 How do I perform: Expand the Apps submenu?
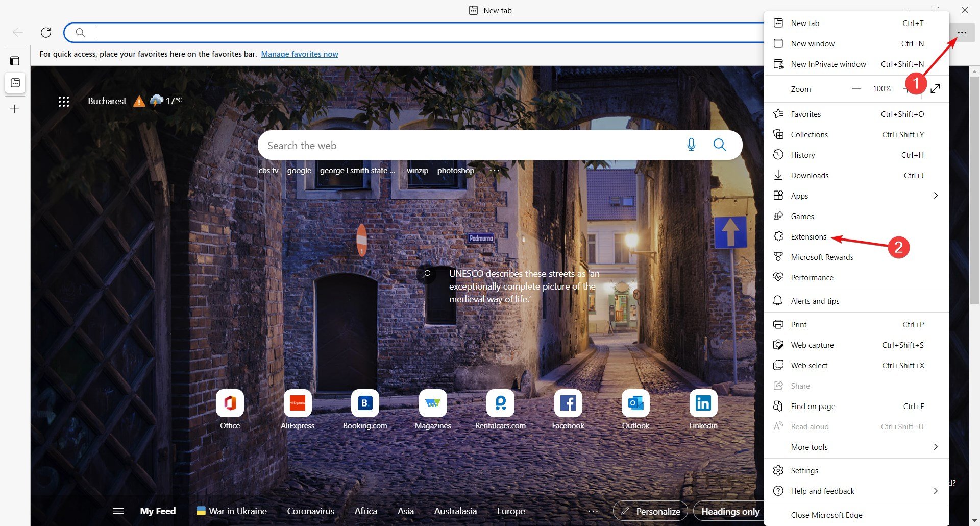pos(856,196)
